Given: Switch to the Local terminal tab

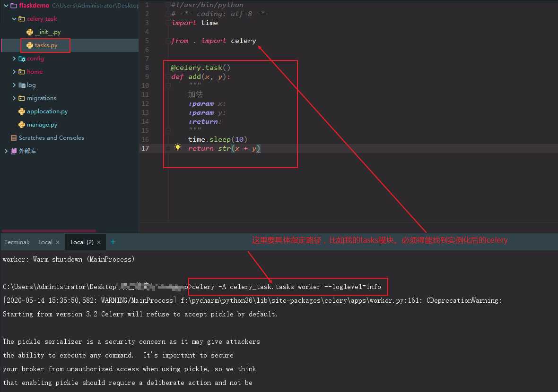Looking at the screenshot, I should click(x=45, y=242).
